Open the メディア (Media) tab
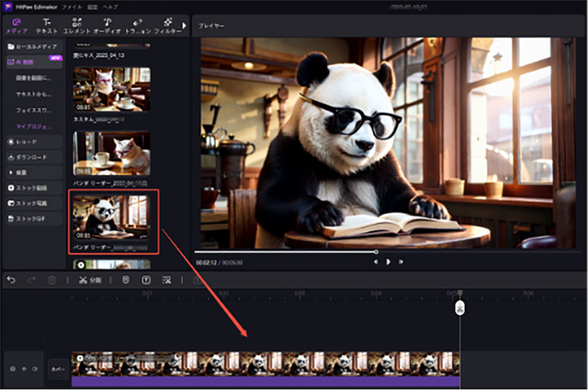The width and height of the screenshot is (588, 390). [x=18, y=25]
